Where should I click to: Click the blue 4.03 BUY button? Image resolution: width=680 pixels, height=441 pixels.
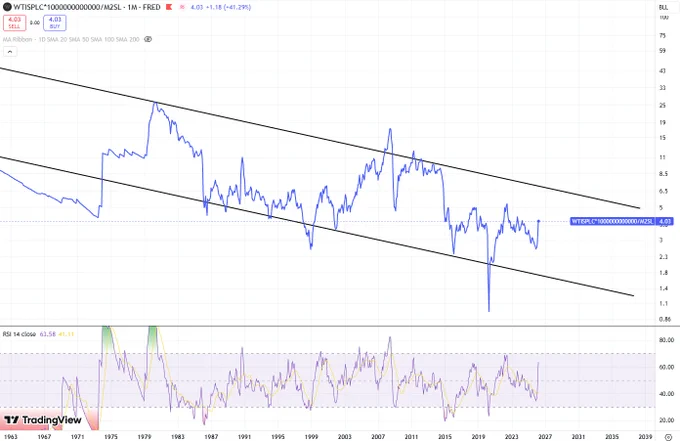[x=55, y=23]
